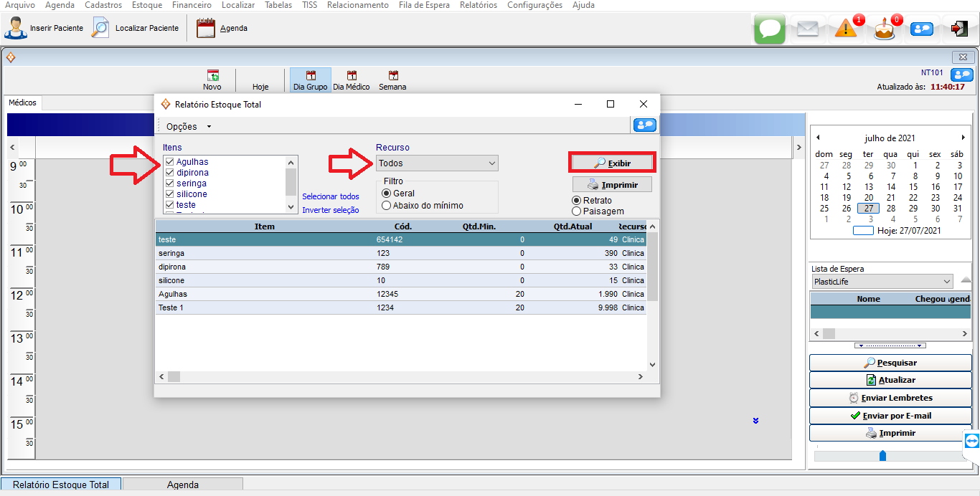
Task: Expand the PlasticLife waiting list dropdown
Action: [x=946, y=282]
